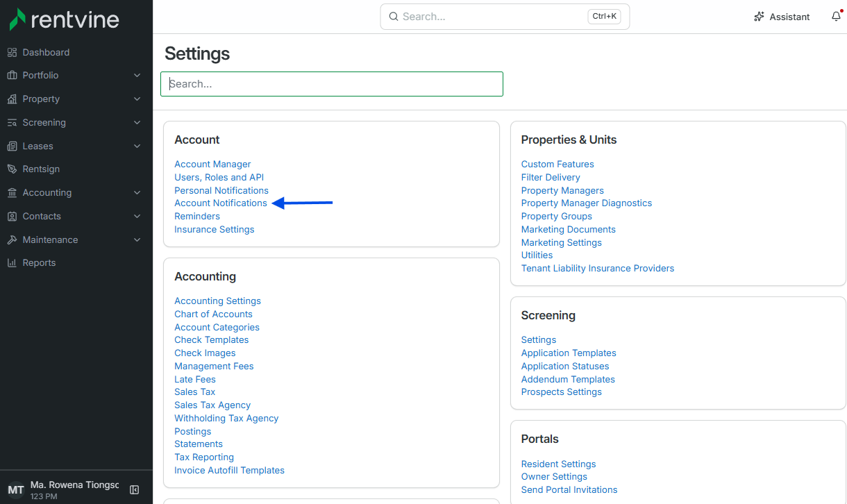Click the Property building icon
847x504 pixels.
[x=12, y=99]
